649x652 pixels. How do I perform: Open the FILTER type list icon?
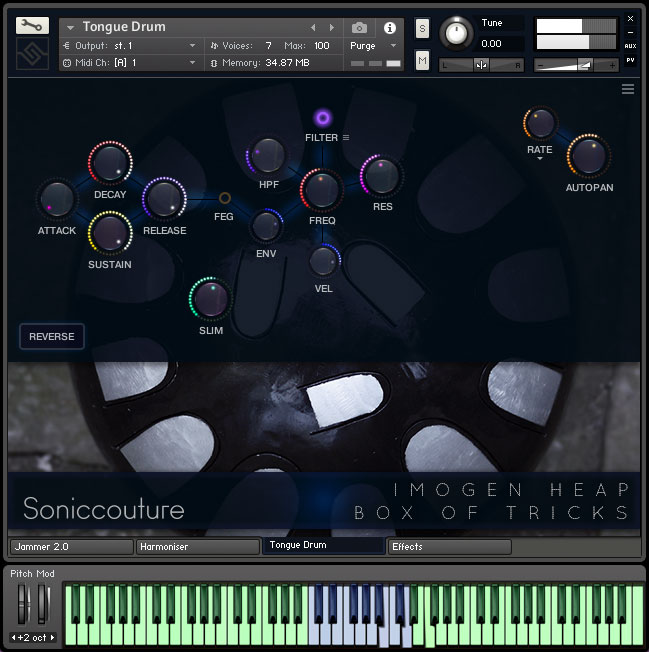(346, 137)
